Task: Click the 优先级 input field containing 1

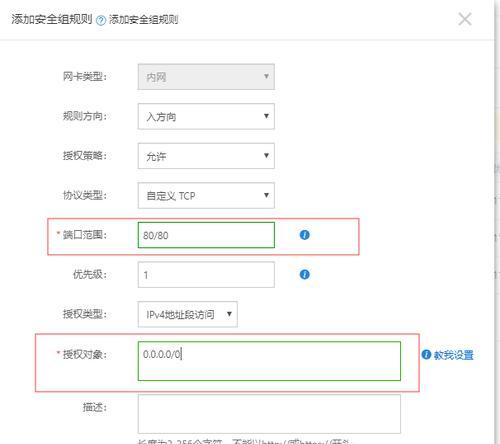Action: (x=206, y=275)
